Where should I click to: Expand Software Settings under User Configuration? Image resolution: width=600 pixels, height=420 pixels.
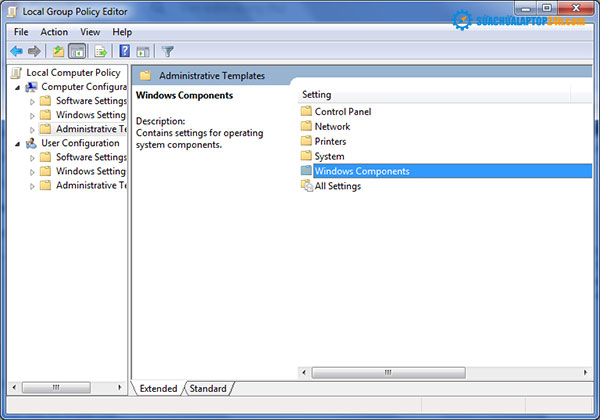point(32,158)
